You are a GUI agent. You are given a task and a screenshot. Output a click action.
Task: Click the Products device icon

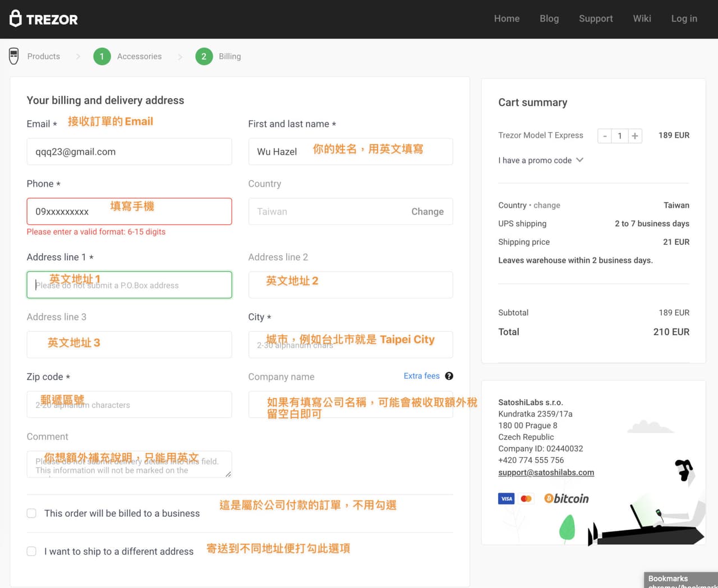14,56
